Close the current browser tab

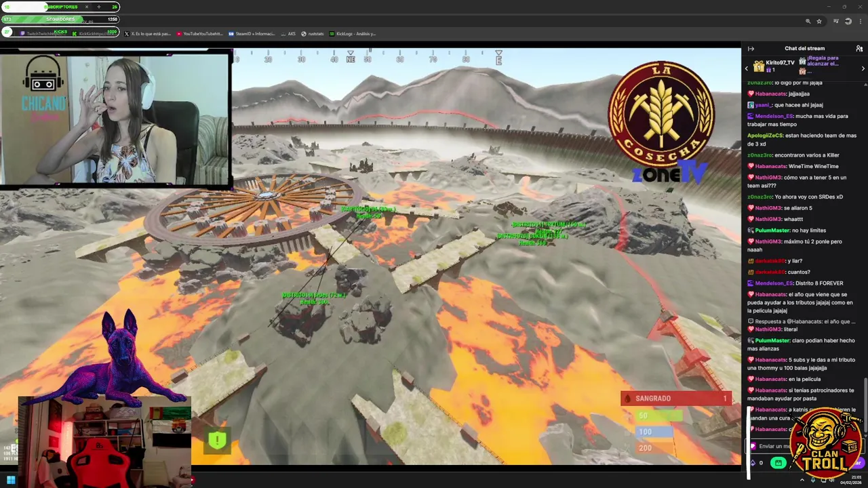pos(86,7)
